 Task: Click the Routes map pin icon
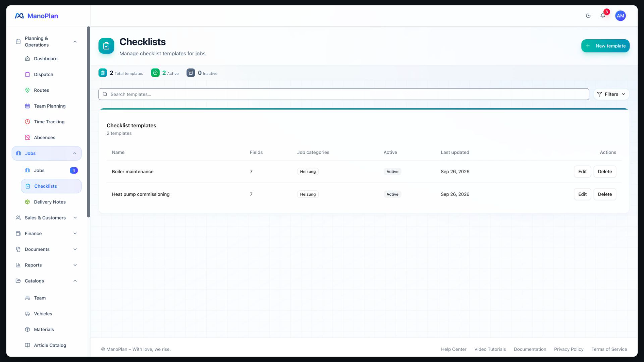(28, 90)
